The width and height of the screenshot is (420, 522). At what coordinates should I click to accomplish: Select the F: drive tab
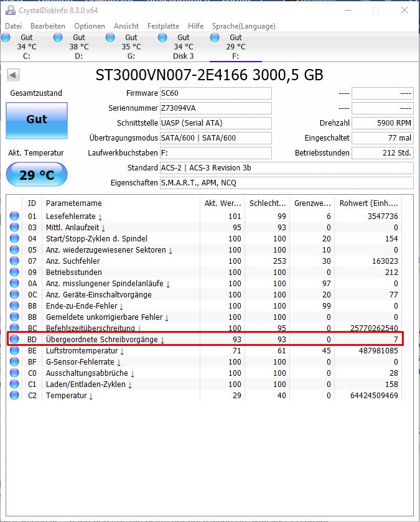pyautogui.click(x=236, y=47)
